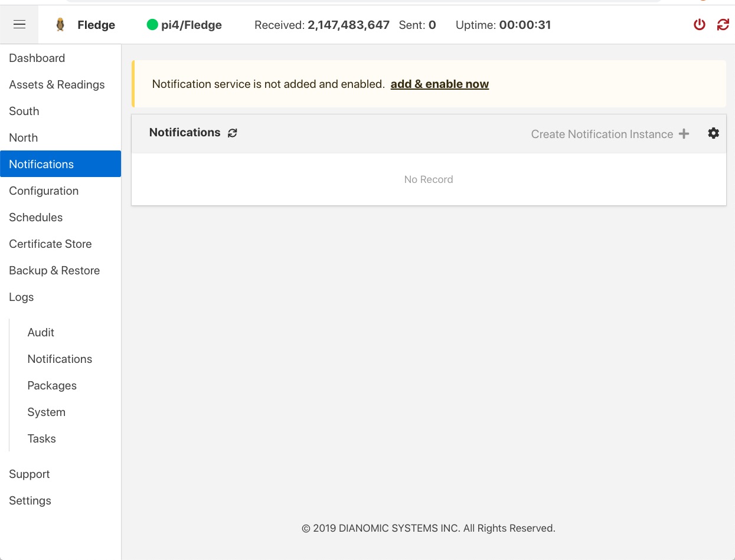Open the South services page

[24, 111]
